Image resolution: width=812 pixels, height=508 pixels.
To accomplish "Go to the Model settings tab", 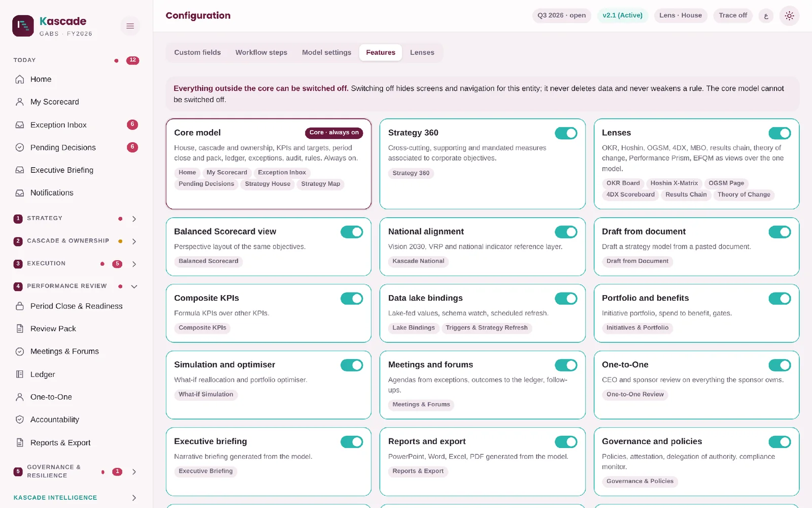I will coord(326,52).
